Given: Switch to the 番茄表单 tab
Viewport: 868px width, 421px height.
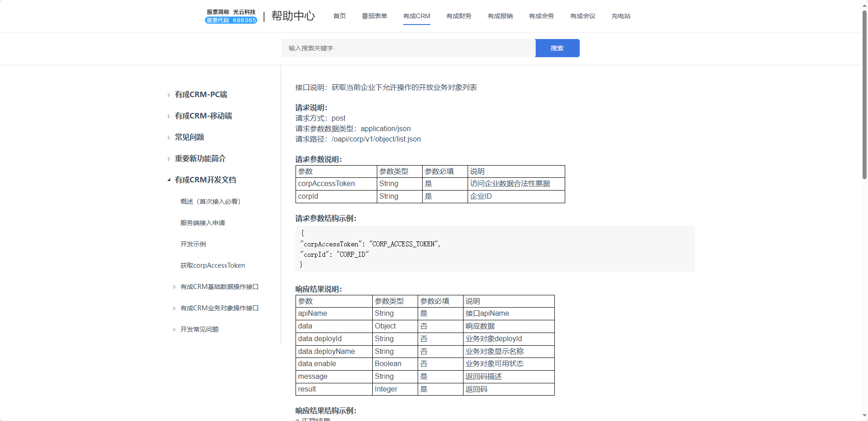Looking at the screenshot, I should [374, 16].
